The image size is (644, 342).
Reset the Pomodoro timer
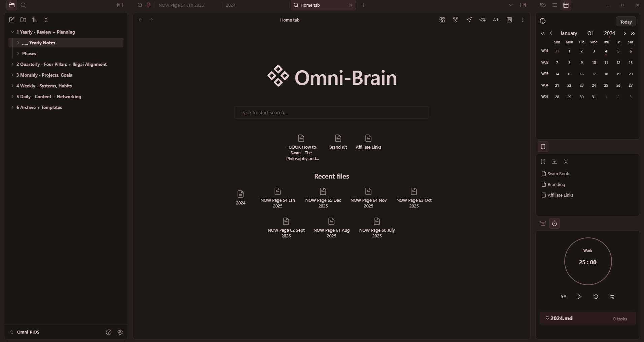[596, 297]
